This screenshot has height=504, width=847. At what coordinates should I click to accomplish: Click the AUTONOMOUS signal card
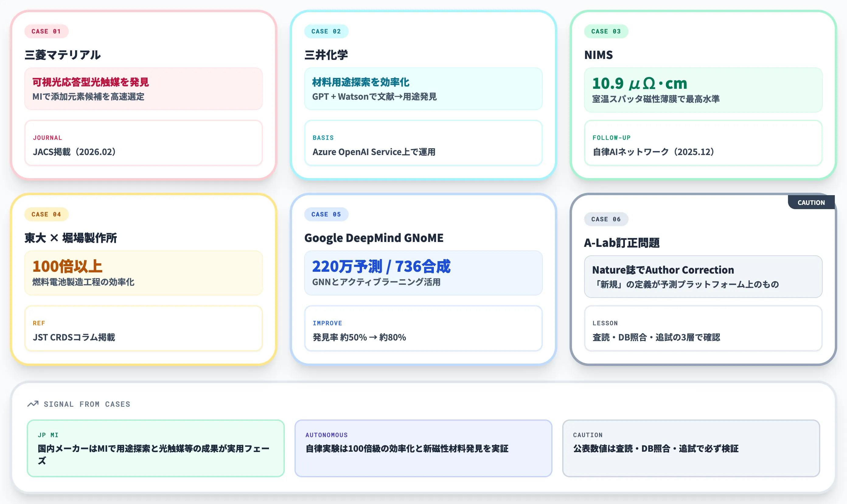coord(423,448)
